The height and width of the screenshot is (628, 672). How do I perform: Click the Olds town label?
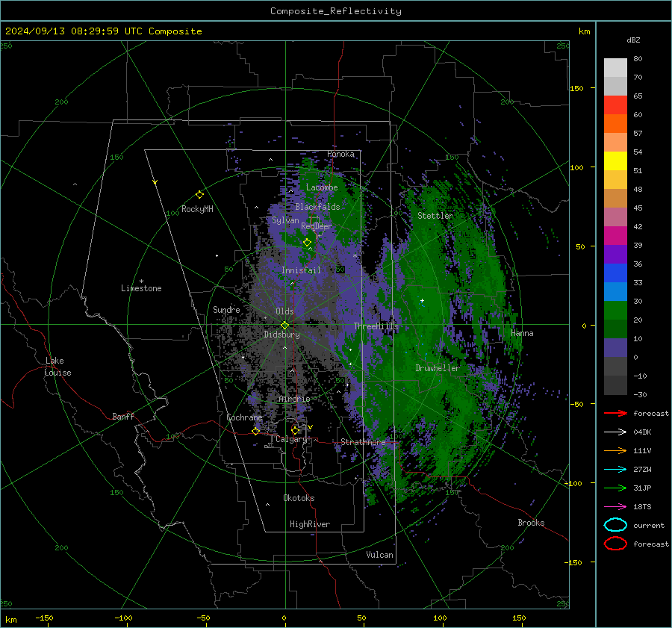tap(284, 311)
